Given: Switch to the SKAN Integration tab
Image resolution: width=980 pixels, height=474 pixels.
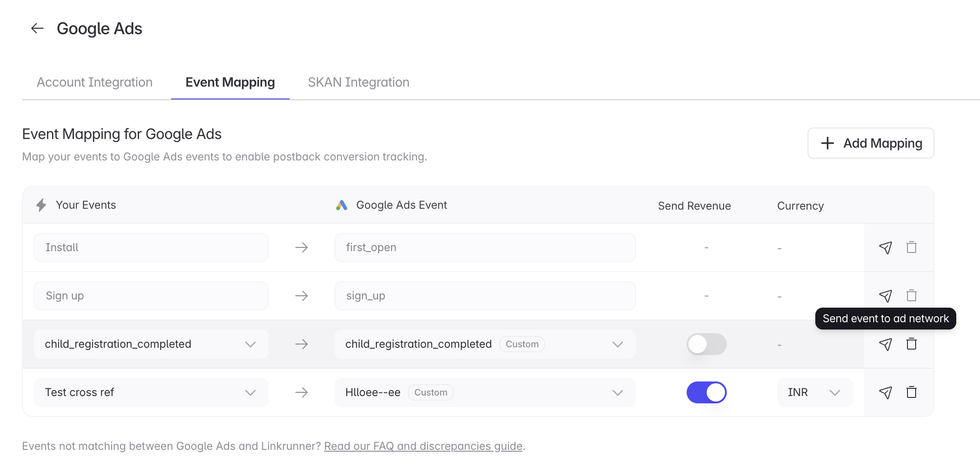Looking at the screenshot, I should point(359,82).
